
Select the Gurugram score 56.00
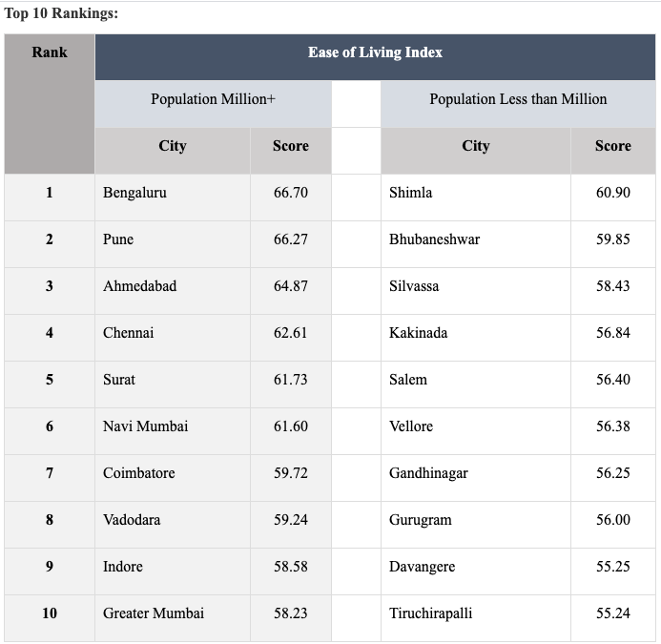point(613,520)
